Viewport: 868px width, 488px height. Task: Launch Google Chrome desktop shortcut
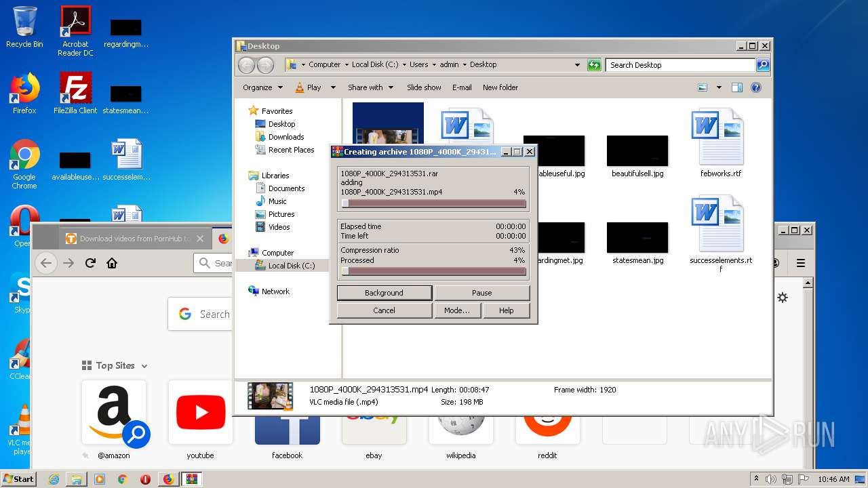[x=24, y=164]
